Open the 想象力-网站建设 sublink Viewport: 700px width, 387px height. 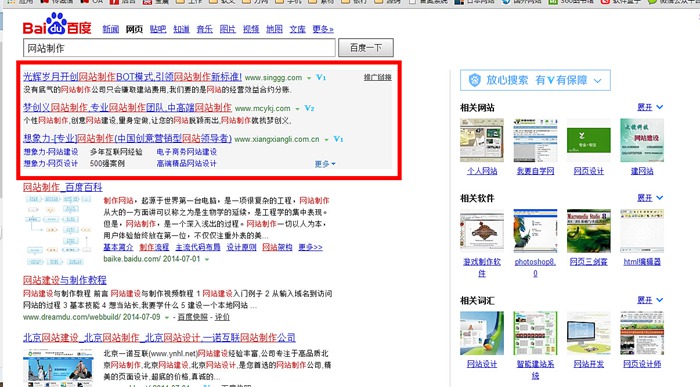pyautogui.click(x=51, y=152)
